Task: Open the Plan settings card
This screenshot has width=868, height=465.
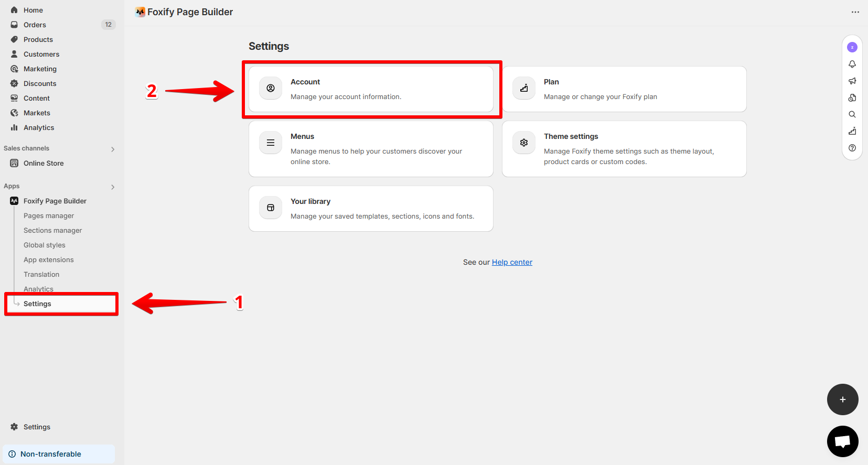Action: tap(624, 89)
